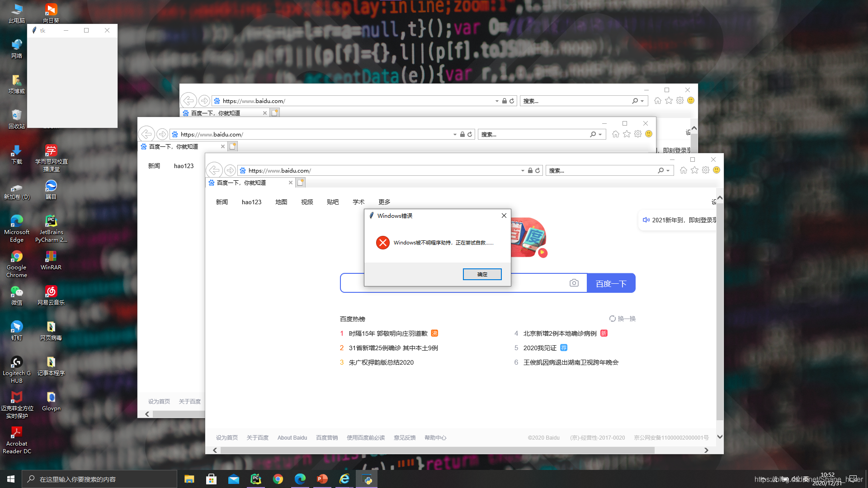Open WinRAR application icon
The width and height of the screenshot is (868, 488).
51,256
